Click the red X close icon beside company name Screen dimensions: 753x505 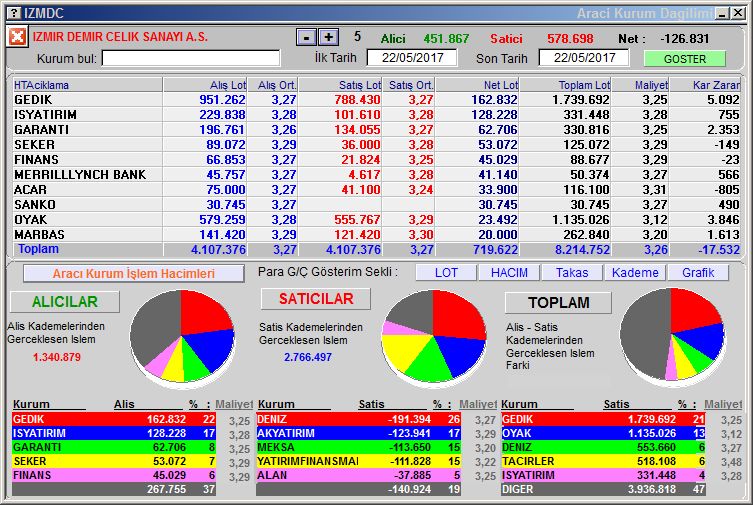(17, 37)
